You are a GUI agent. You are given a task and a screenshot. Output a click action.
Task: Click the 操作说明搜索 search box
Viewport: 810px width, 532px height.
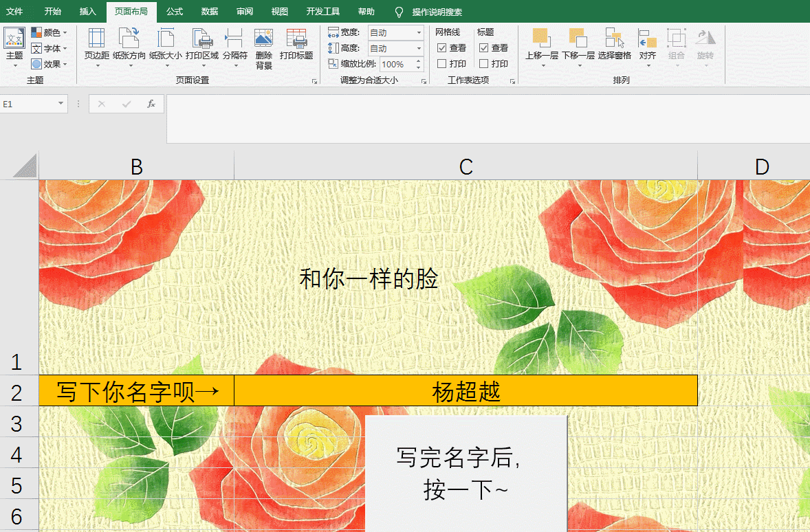point(437,12)
